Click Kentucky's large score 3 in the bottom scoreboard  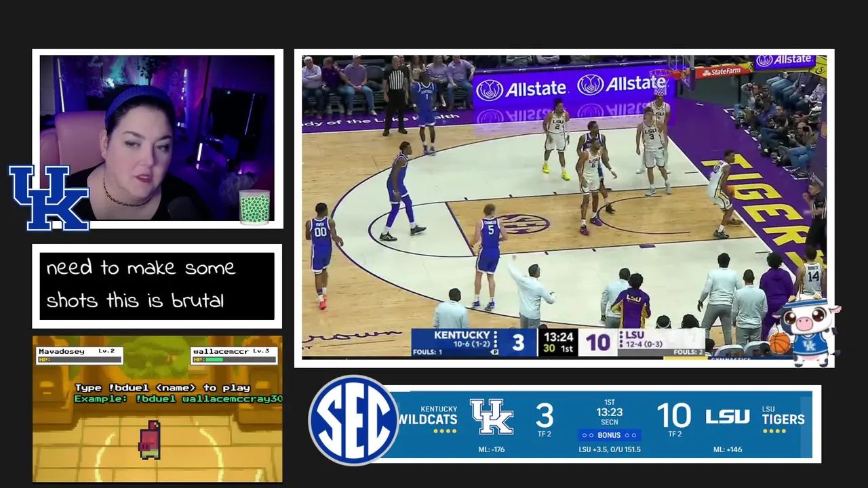(x=545, y=415)
